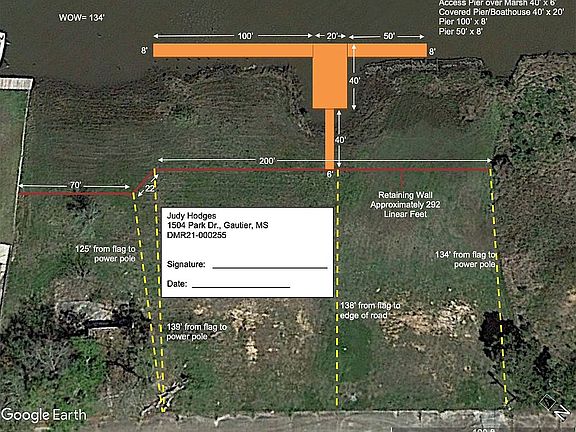
Task: Click '134' from flag to power pole'
Action: pyautogui.click(x=466, y=259)
